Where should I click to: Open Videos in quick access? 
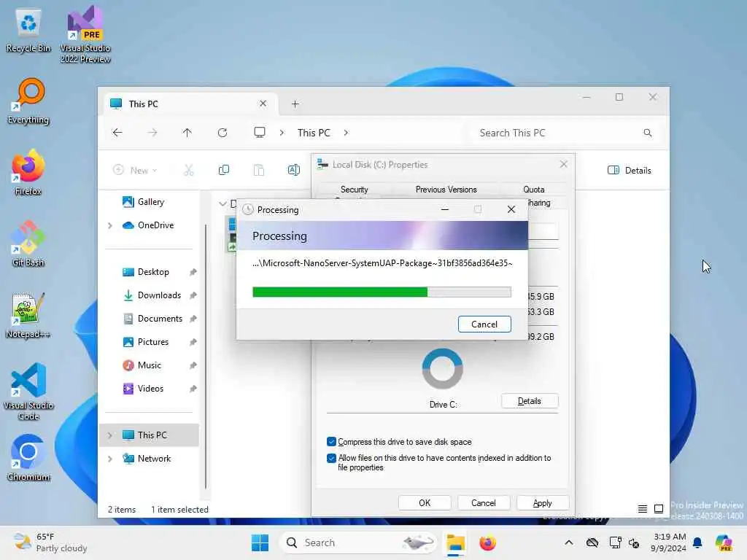tap(150, 389)
